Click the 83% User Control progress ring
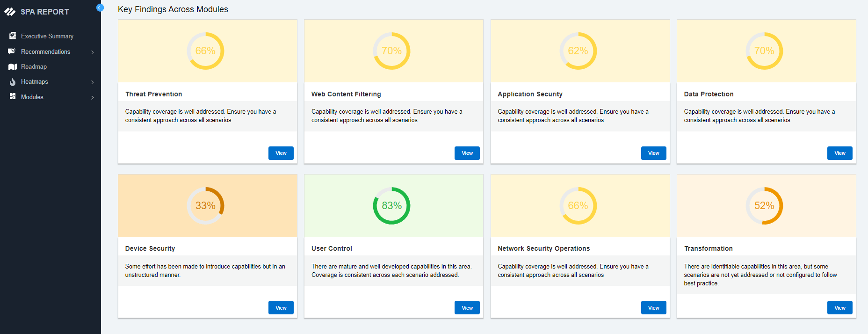868x334 pixels. (x=391, y=206)
